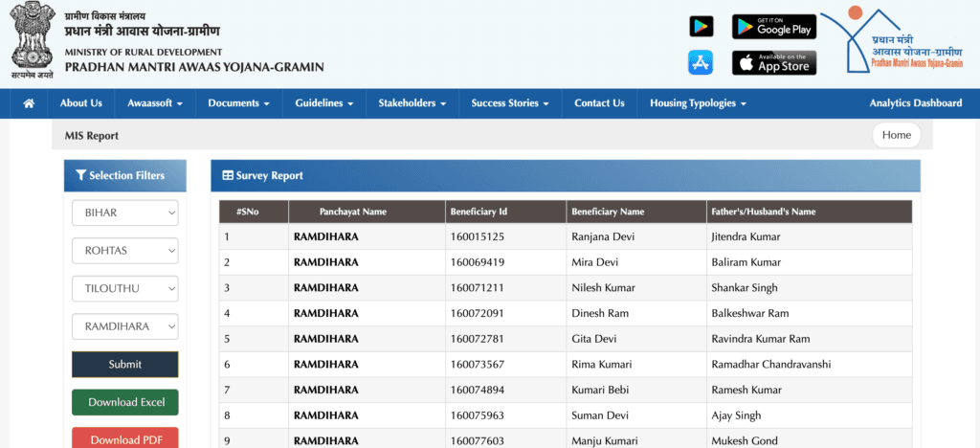Expand the Success Stories dropdown menu

click(510, 103)
